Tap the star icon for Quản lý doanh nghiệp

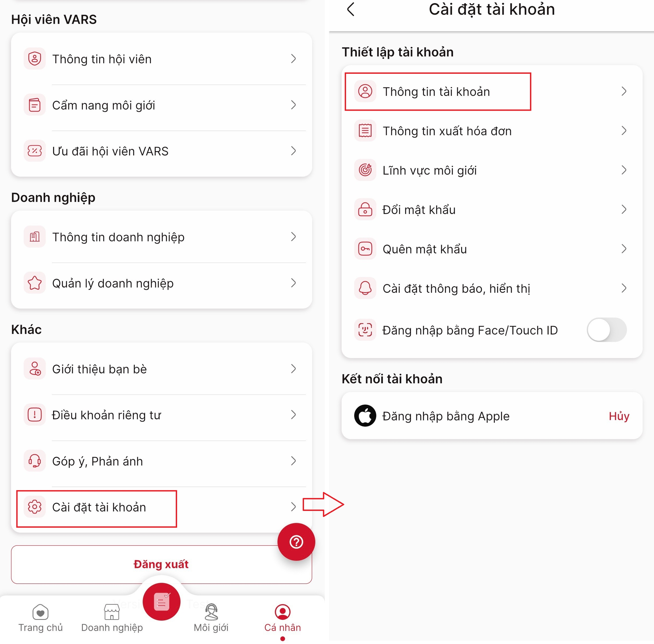35,283
